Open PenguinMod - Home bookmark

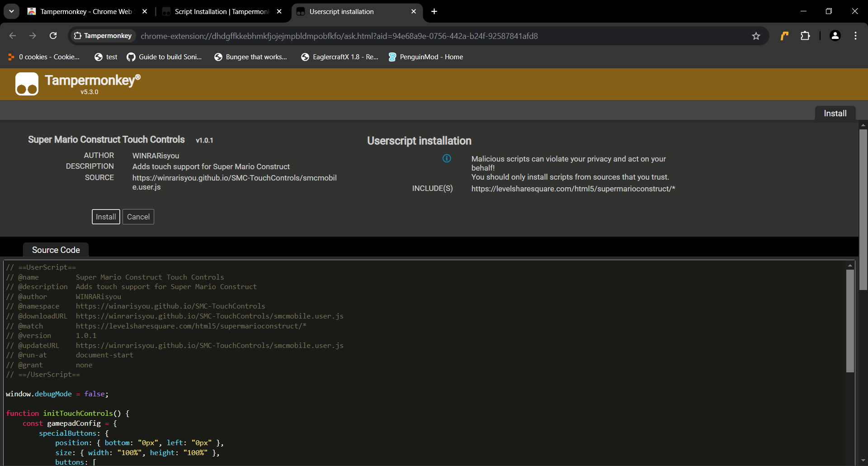tap(425, 57)
